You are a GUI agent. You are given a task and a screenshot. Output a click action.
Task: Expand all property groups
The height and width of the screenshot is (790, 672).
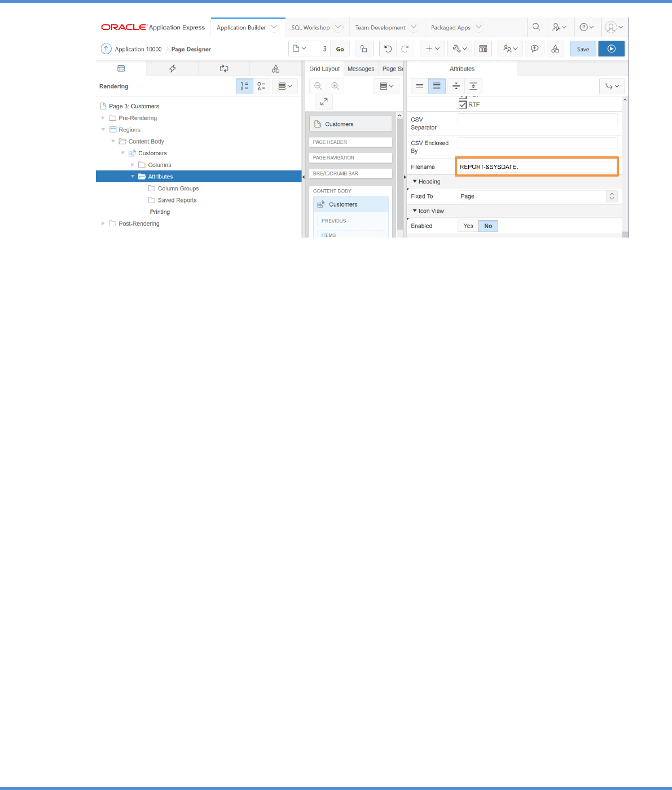[x=473, y=86]
